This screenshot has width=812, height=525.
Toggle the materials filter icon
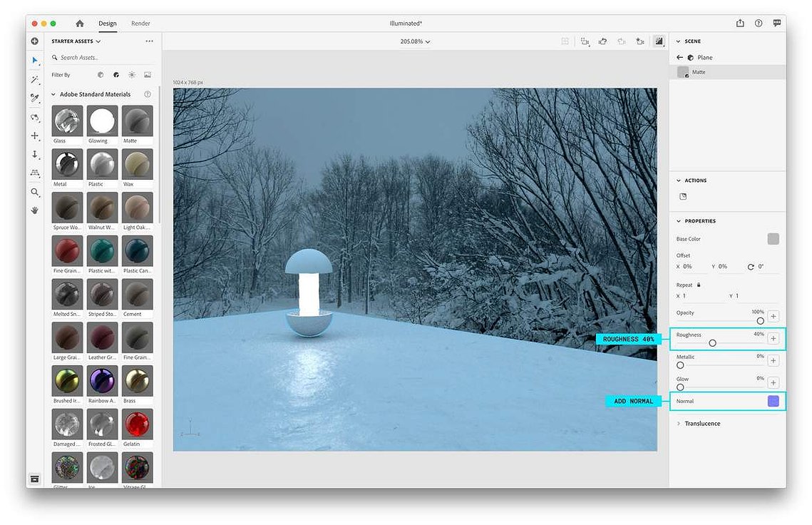116,75
